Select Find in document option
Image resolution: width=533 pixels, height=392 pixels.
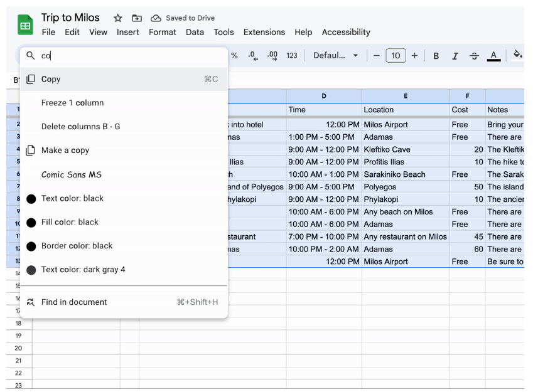click(x=124, y=302)
